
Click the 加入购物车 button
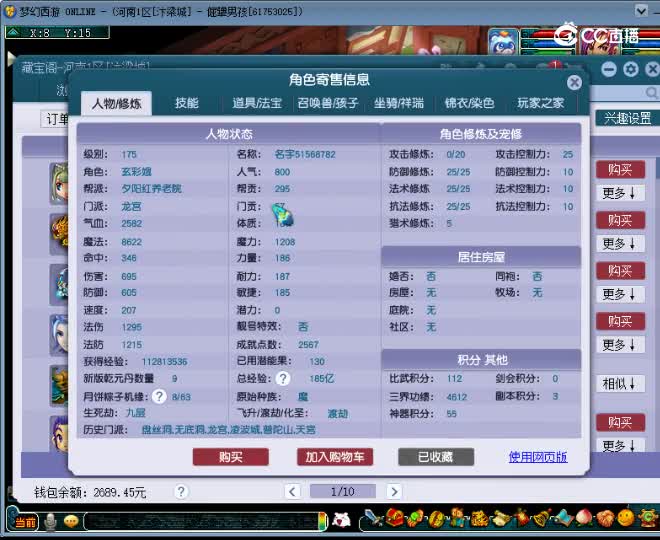[x=335, y=457]
